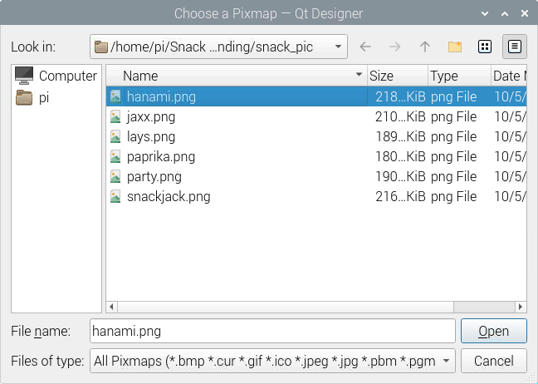This screenshot has width=538, height=384.
Task: Click the Open button
Action: click(x=494, y=331)
